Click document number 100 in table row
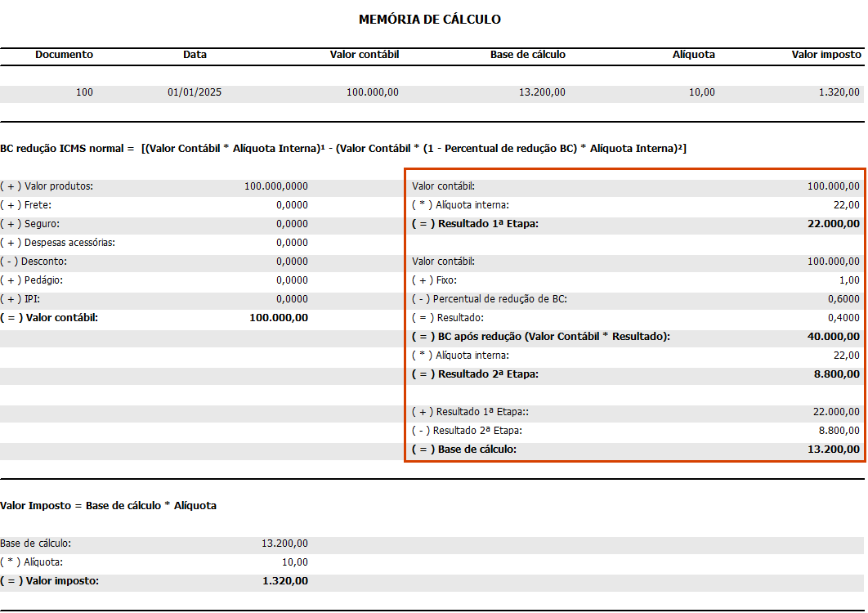 pos(84,92)
